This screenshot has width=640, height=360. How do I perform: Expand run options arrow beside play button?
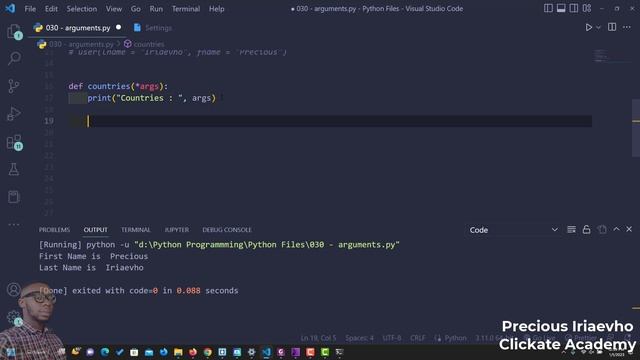click(598, 28)
